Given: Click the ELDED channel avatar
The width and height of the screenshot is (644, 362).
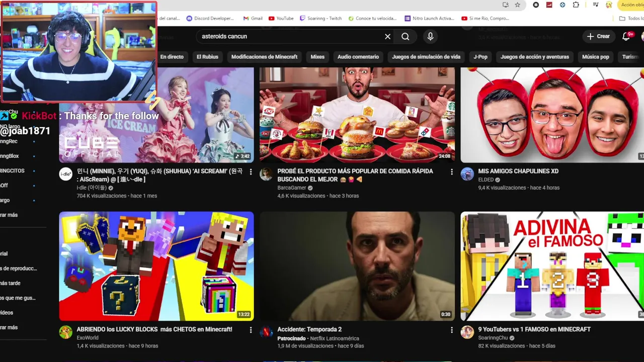Looking at the screenshot, I should coord(467,174).
